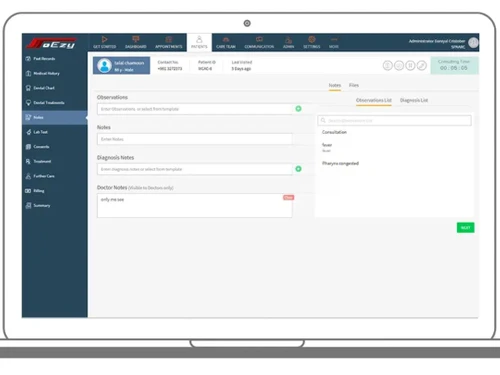Click the Patient ID value
Image resolution: width=500 pixels, height=375 pixels.
(x=205, y=69)
